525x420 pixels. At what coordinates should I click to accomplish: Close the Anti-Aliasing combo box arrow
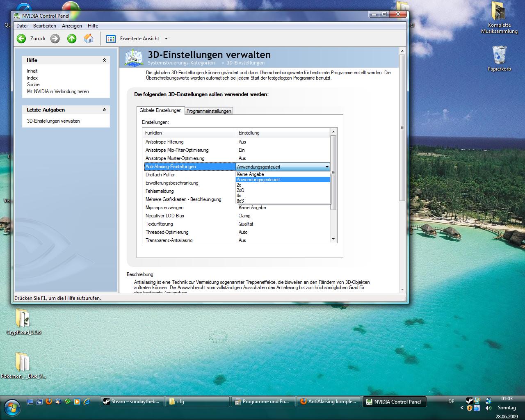tap(327, 167)
